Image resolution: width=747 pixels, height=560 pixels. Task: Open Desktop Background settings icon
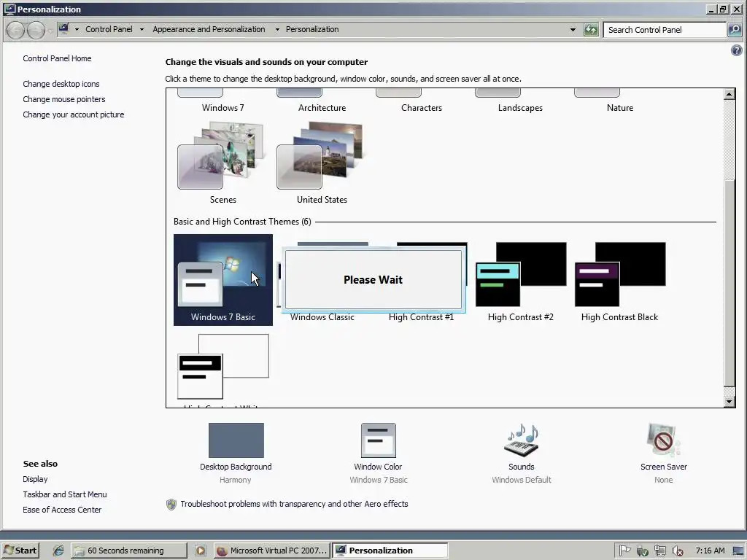(x=236, y=440)
